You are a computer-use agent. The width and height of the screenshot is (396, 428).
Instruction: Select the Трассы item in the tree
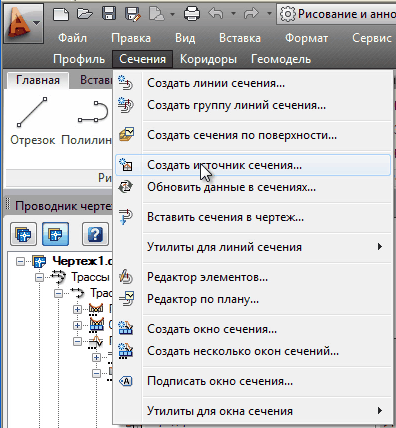(90, 277)
